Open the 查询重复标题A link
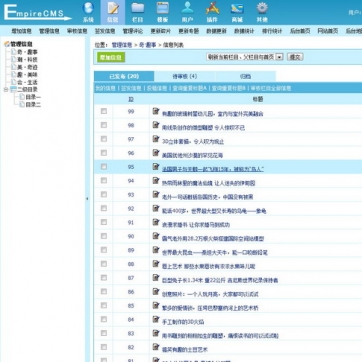The image size is (362, 362). coord(190,88)
